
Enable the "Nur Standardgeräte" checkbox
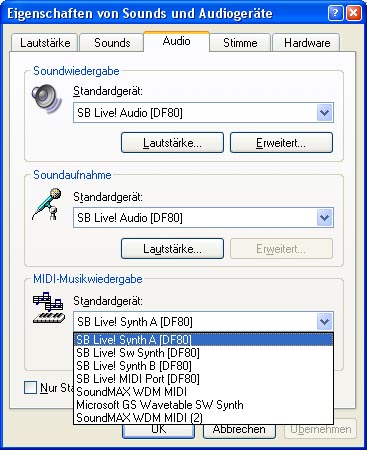[x=30, y=388]
